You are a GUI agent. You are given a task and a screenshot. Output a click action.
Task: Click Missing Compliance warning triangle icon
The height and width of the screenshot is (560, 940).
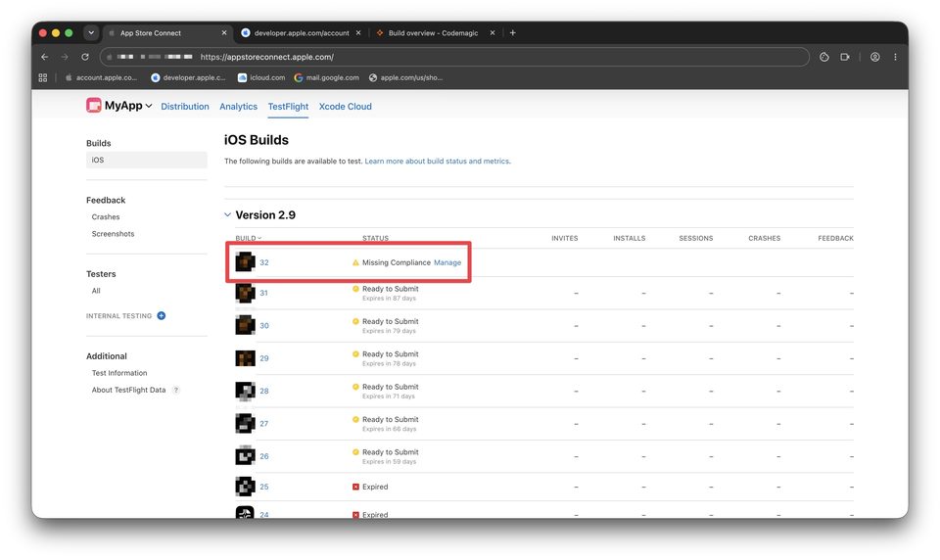point(355,262)
